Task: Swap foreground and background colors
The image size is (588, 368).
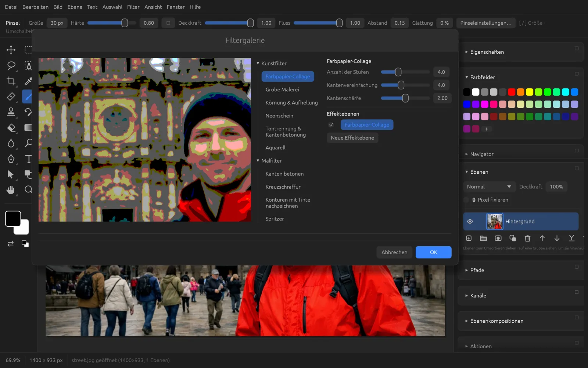Action: click(11, 244)
